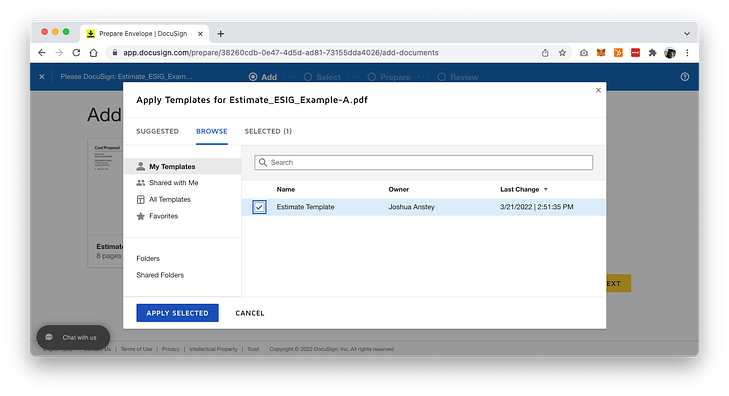This screenshot has width=729, height=396.
Task: Close the envelope with header X
Action: point(42,77)
